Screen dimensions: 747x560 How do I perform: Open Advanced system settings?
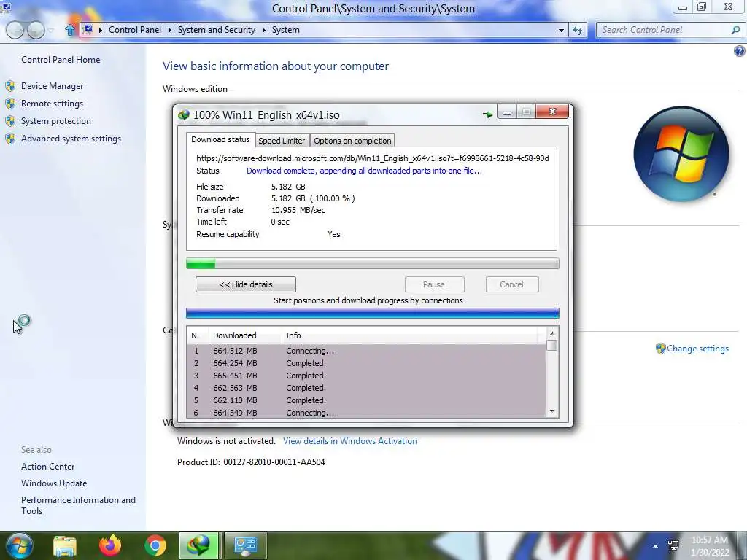coord(71,139)
